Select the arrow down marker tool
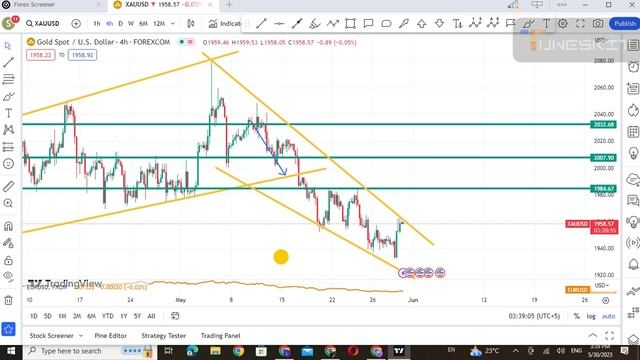 439,24
